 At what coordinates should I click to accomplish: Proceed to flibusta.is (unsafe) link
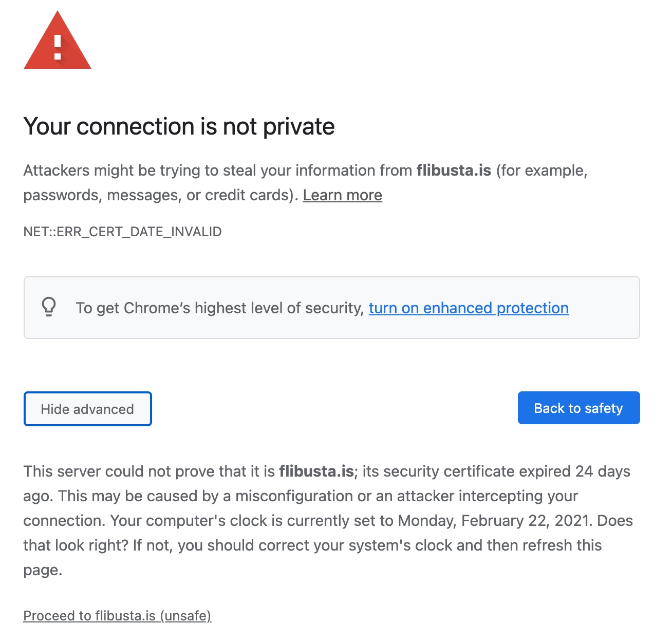[118, 615]
